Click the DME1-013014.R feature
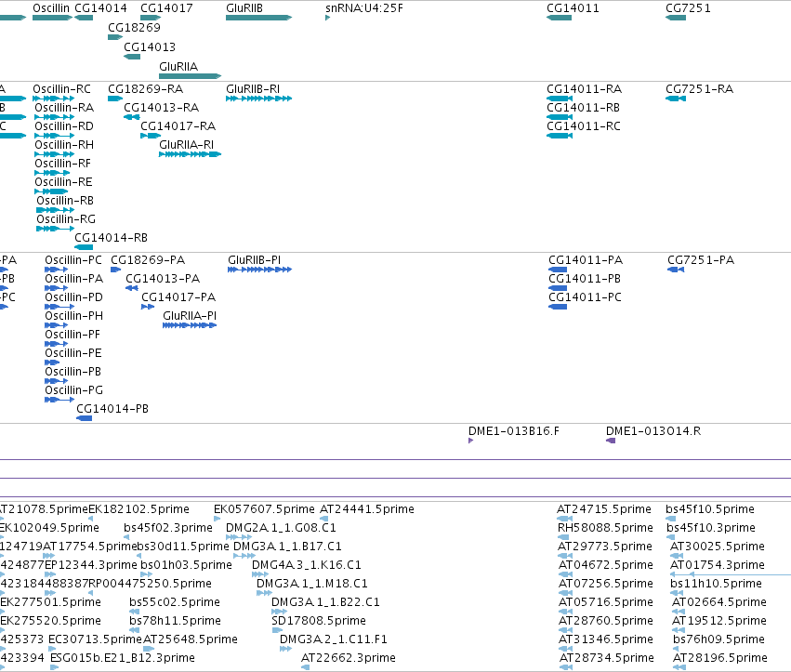 coord(611,441)
